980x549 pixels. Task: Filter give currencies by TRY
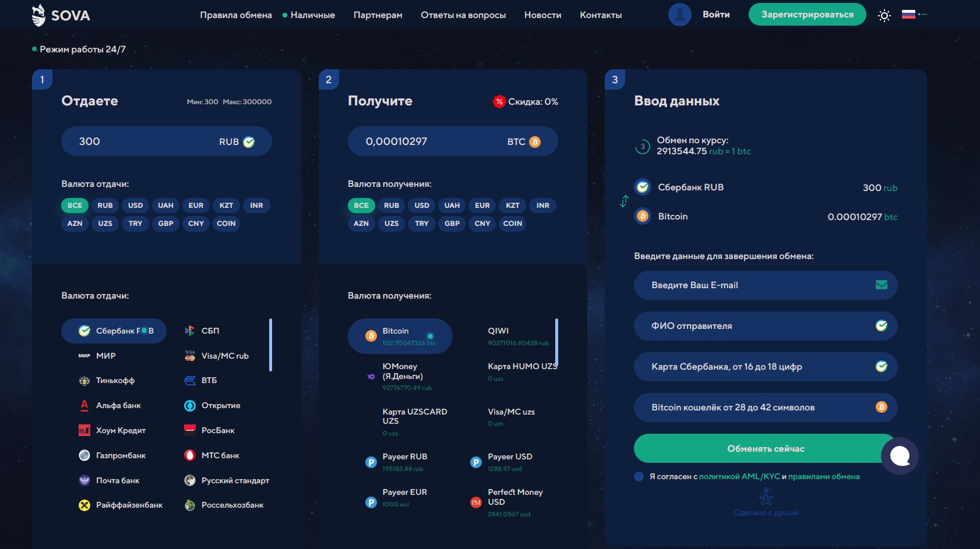(x=135, y=224)
